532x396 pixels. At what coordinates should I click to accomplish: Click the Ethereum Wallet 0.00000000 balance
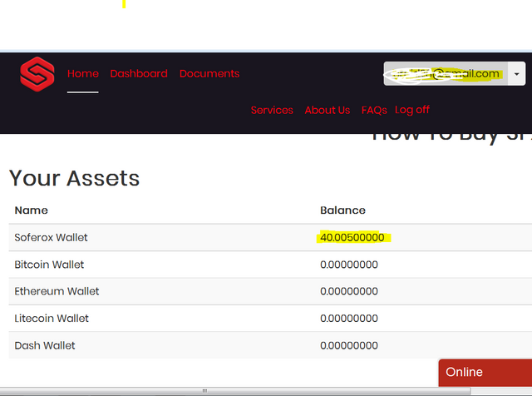pos(349,291)
